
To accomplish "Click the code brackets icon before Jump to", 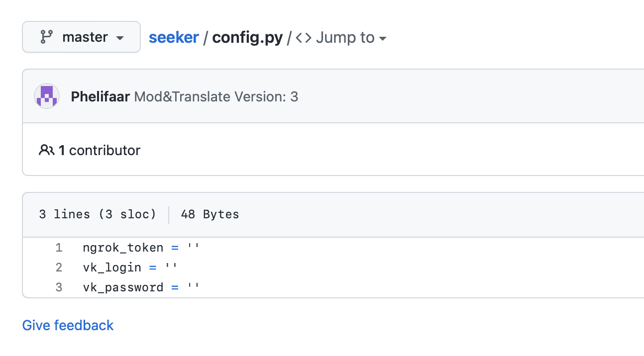I will pyautogui.click(x=304, y=37).
